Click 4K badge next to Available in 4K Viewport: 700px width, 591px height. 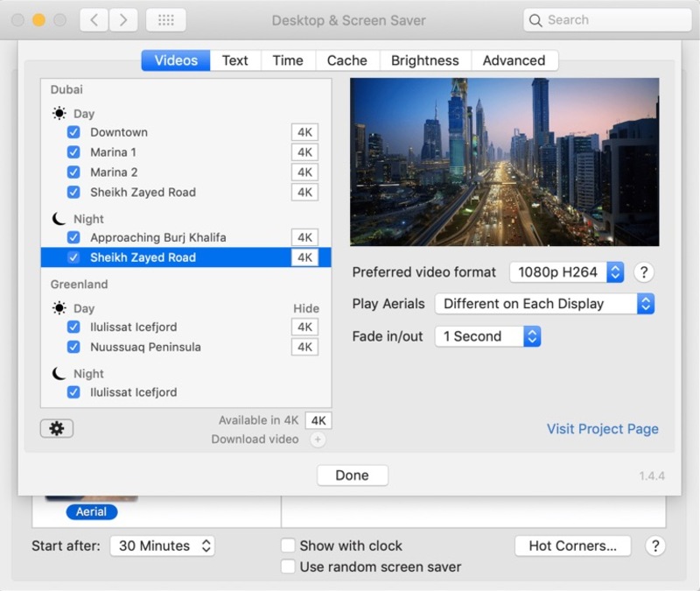(318, 420)
